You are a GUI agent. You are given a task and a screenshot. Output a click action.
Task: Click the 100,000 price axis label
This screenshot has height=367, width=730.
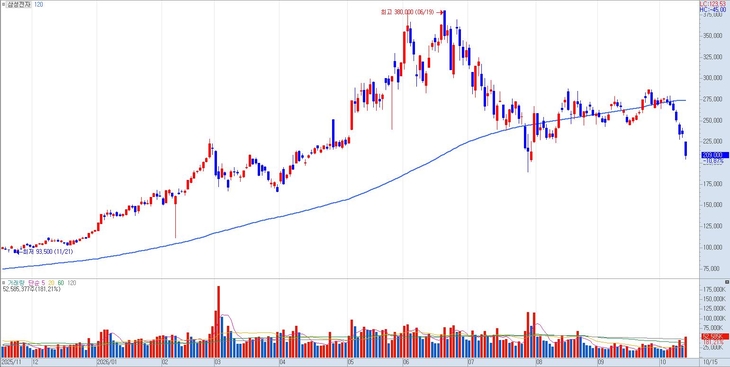coord(713,247)
